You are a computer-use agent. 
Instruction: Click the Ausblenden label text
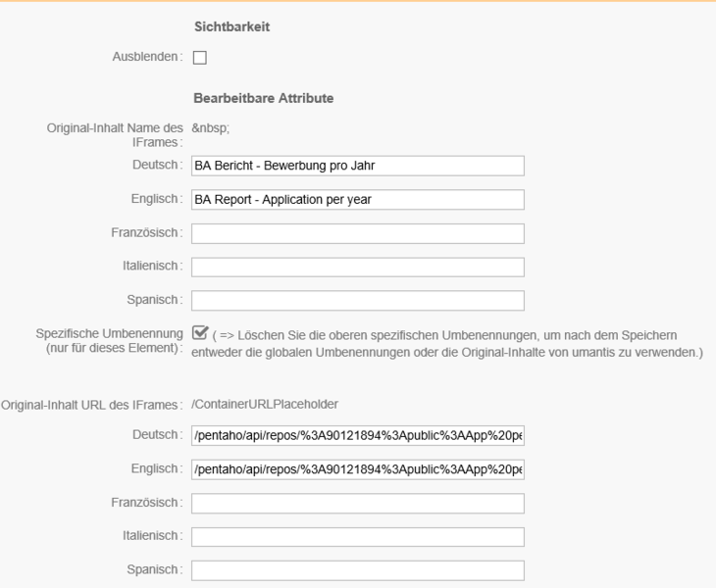click(x=147, y=58)
